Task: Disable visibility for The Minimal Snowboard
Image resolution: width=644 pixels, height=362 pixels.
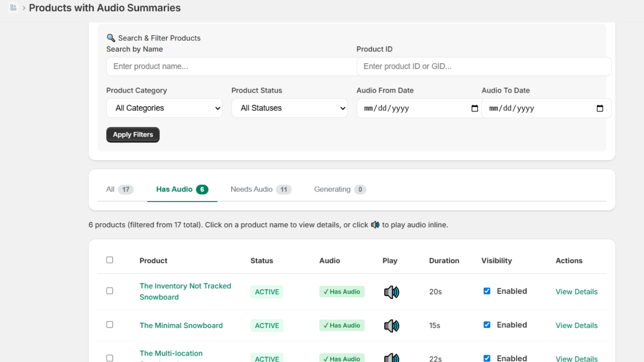Action: pos(487,325)
